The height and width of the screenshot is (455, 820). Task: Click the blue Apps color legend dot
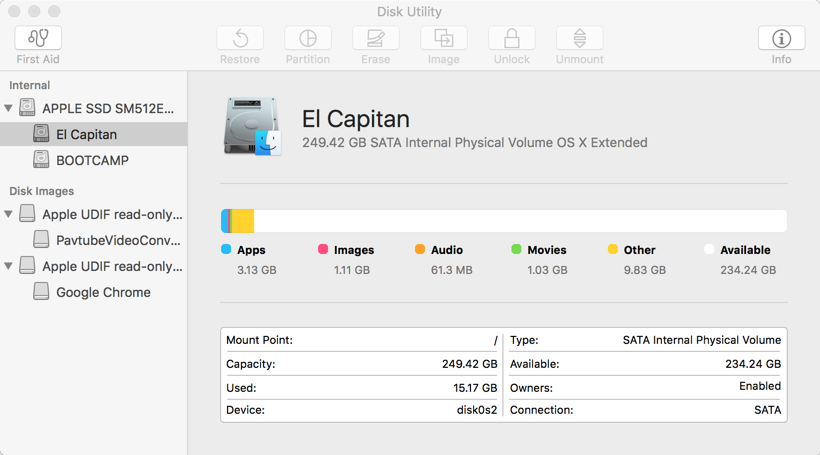pyautogui.click(x=226, y=249)
